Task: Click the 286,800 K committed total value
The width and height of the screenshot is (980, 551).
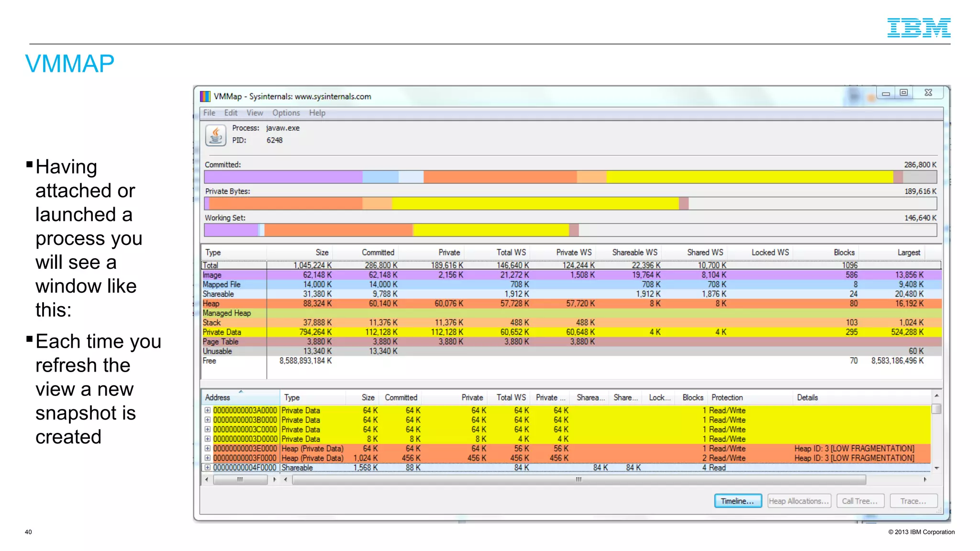Action: pos(920,165)
